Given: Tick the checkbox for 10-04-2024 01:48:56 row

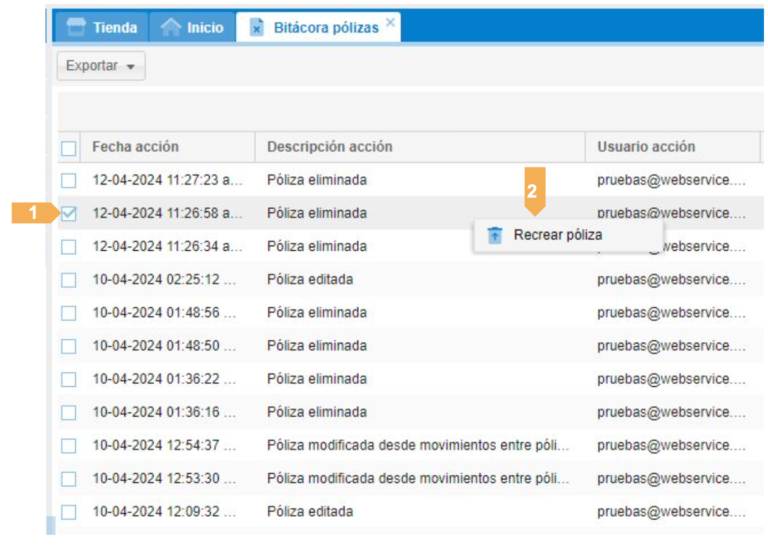Looking at the screenshot, I should point(69,313).
